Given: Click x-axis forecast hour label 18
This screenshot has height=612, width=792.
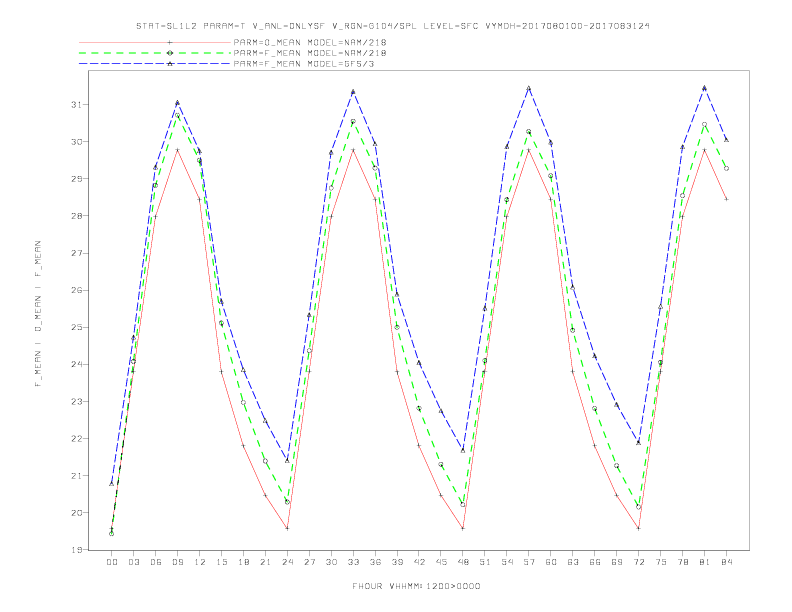Looking at the screenshot, I should [x=243, y=562].
